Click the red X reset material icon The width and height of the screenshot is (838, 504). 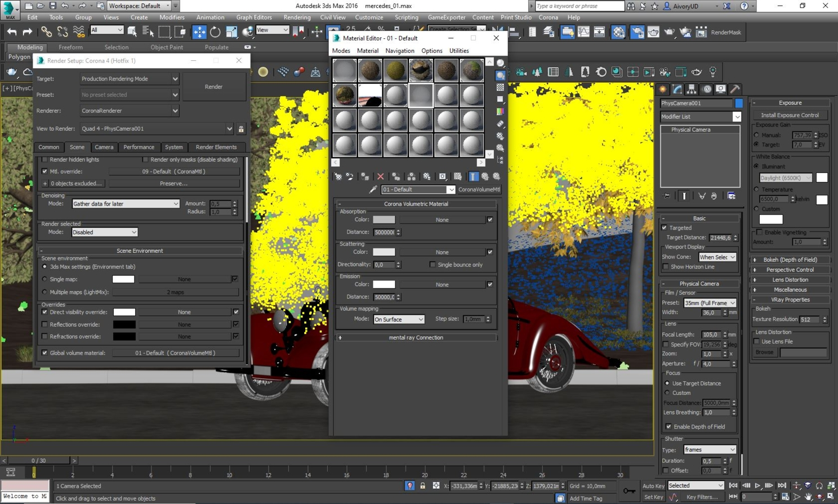coord(381,177)
